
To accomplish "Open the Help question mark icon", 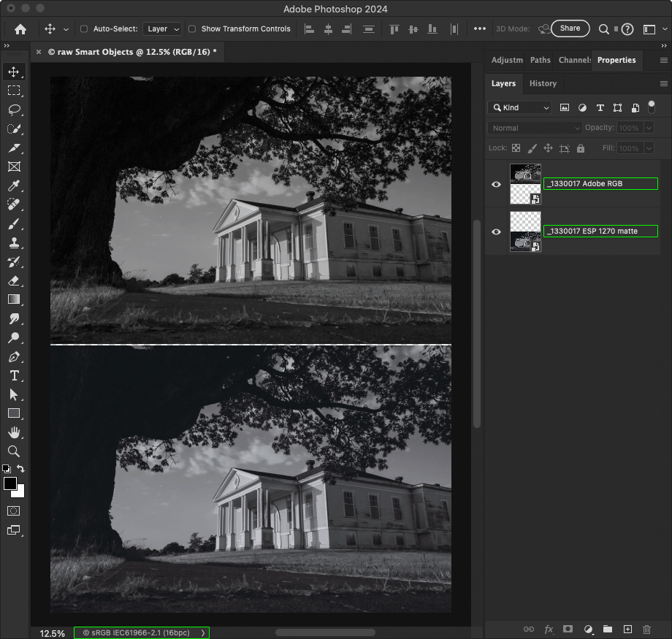I will tap(627, 29).
